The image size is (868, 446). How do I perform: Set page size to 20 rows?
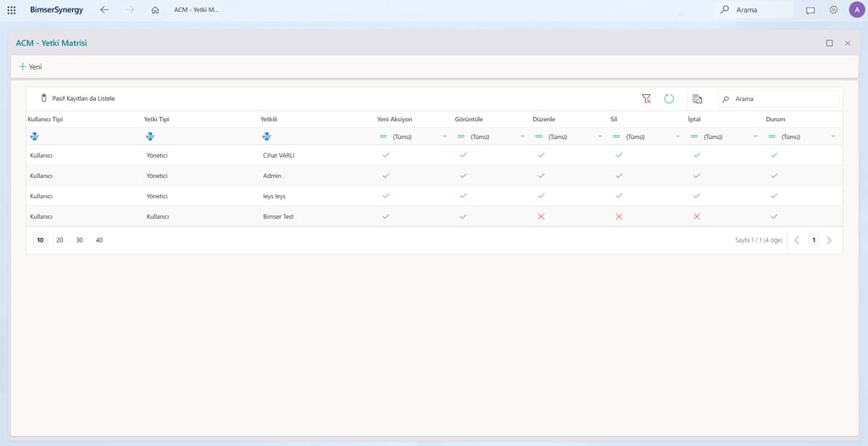coord(60,240)
